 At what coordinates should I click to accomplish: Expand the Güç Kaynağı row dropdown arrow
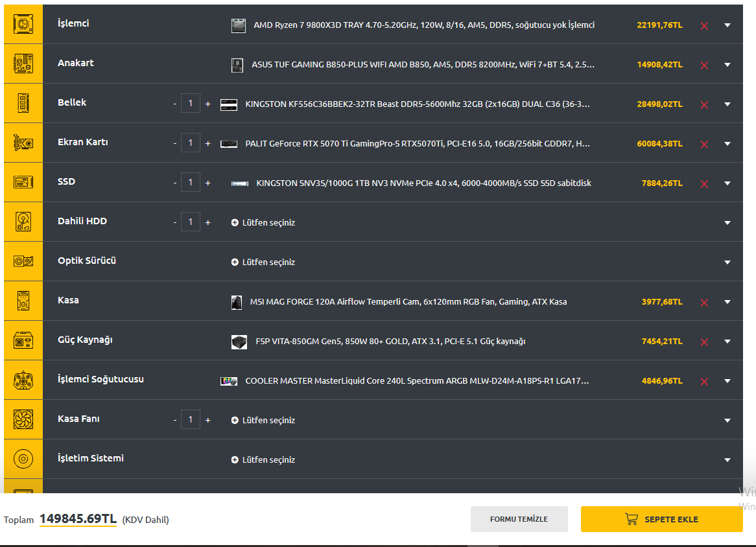point(727,341)
